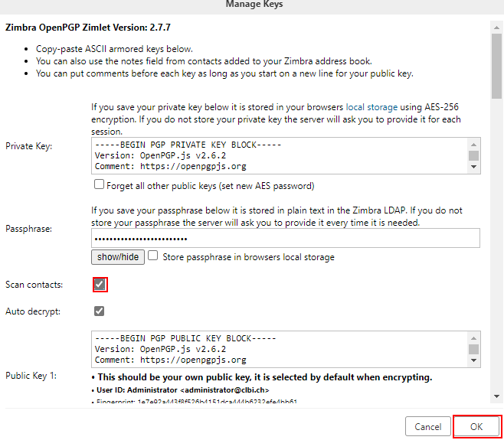
Task: Click the main dialog scrollbar thumb
Action: 496,66
